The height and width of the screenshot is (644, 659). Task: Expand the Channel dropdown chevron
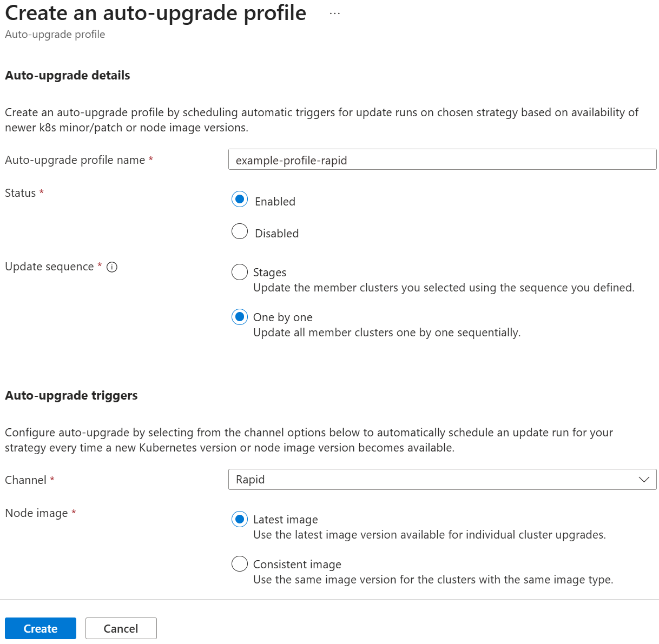pyautogui.click(x=644, y=480)
